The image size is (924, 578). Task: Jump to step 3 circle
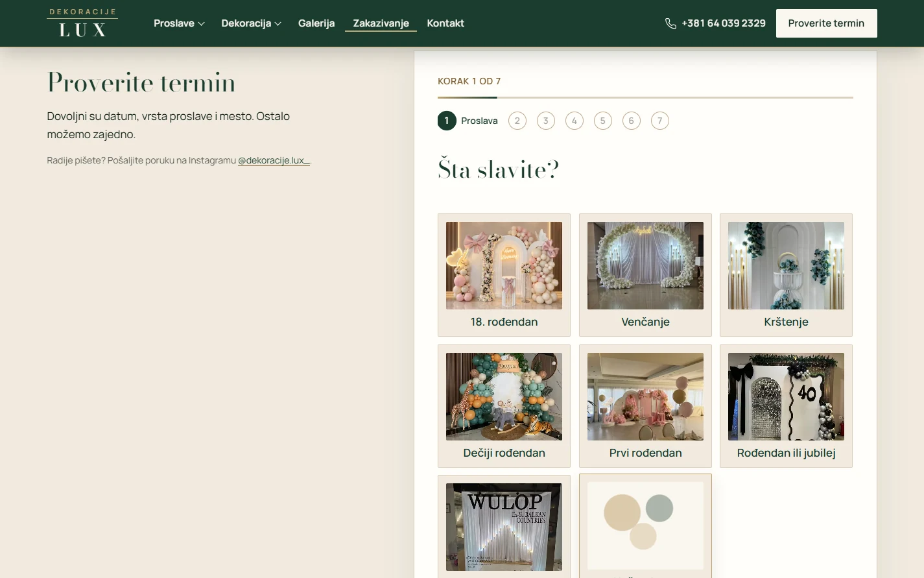(x=546, y=121)
